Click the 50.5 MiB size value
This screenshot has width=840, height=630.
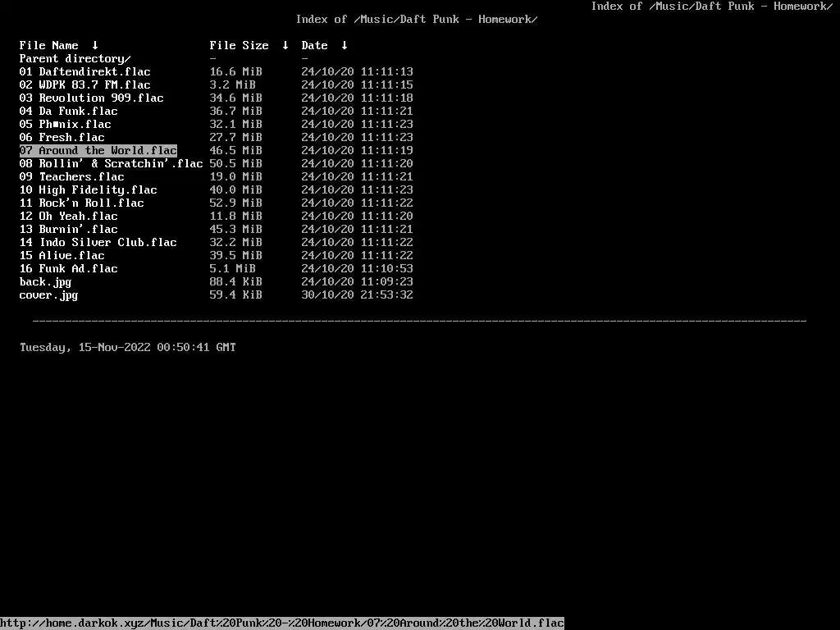pos(235,163)
